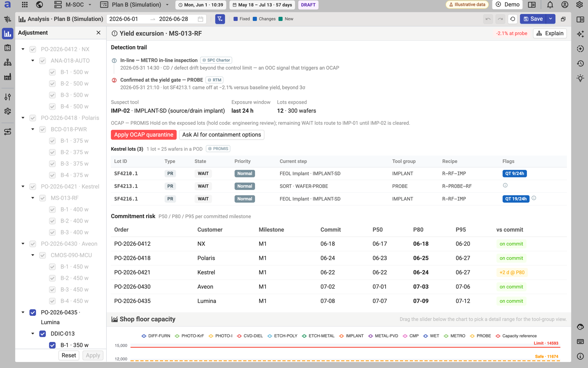Click the globe icon in top bar
This screenshot has width=588, height=368.
point(39,5)
